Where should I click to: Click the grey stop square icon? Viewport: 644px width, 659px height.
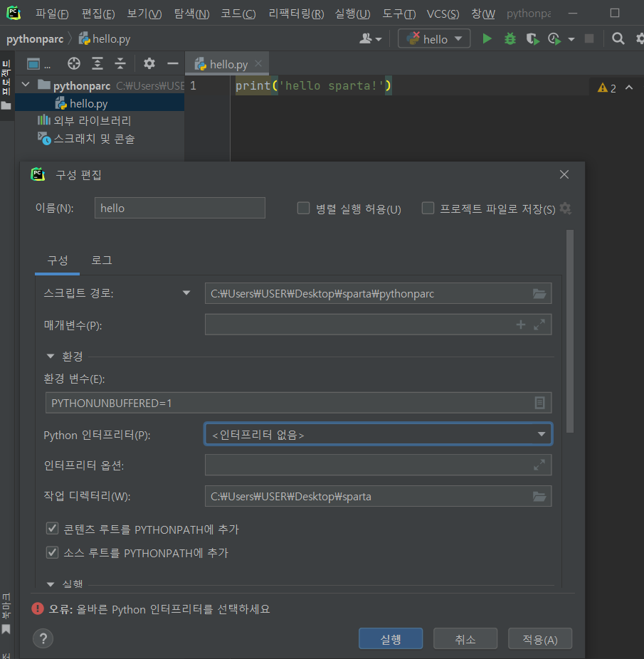(x=589, y=39)
